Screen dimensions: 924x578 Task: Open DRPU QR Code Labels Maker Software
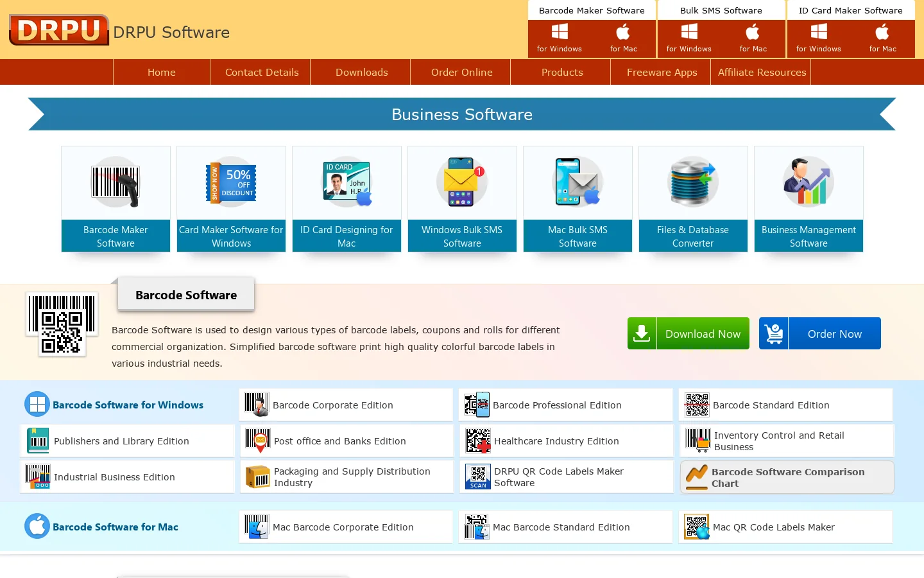pos(567,477)
